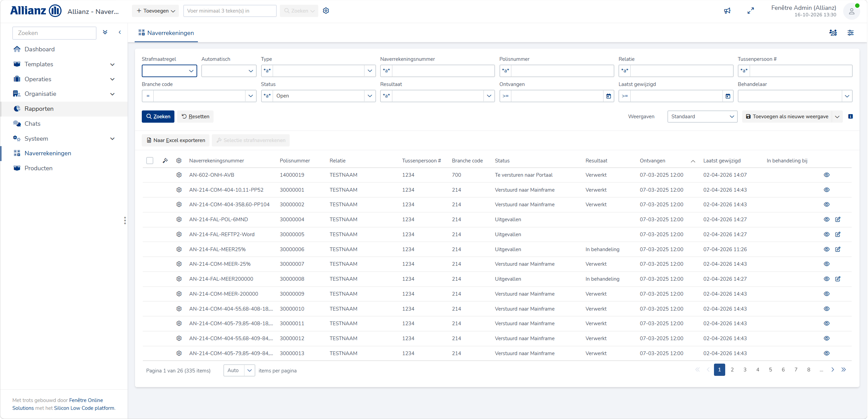The height and width of the screenshot is (419, 868).
Task: Edit the AN-214-FAL-MEER25% record
Action: click(x=838, y=249)
